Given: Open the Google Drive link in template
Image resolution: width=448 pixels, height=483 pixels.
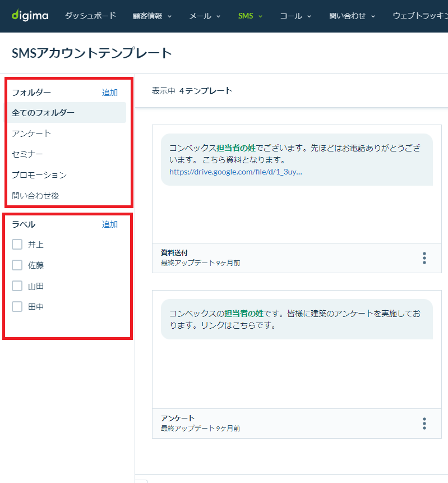Looking at the screenshot, I should click(235, 172).
